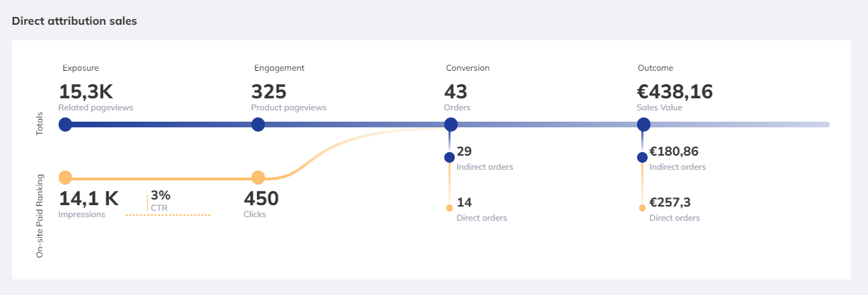
Task: Click the Conversion node on Totals line
Action: coord(450,125)
